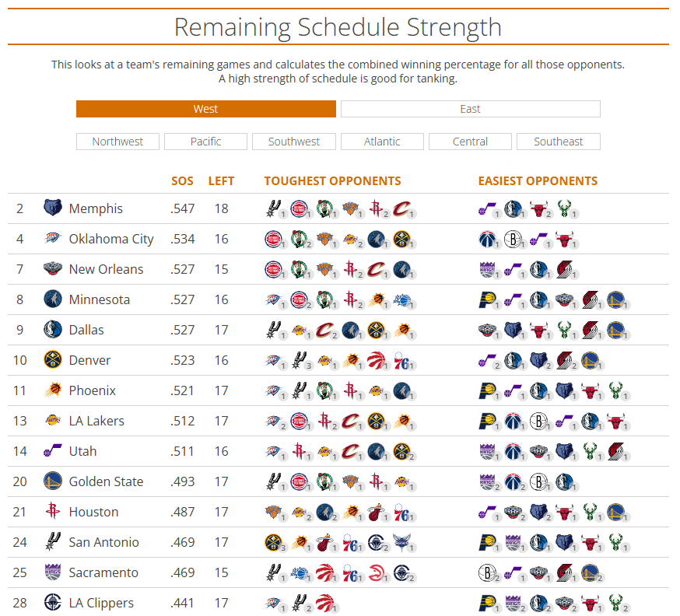The width and height of the screenshot is (680, 616).
Task: Select the West conference tab
Action: point(205,109)
